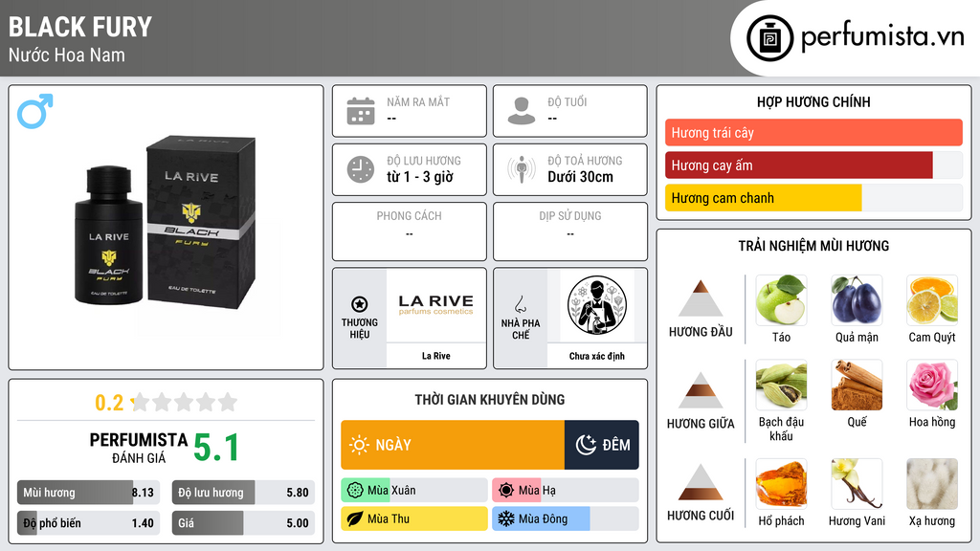
Task: Click the Hương cuối pyramid icon
Action: coord(701,482)
